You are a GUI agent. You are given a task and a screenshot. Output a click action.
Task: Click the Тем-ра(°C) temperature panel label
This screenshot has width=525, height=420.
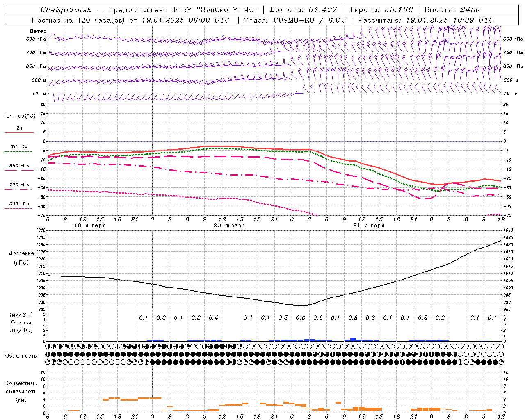tap(19, 116)
